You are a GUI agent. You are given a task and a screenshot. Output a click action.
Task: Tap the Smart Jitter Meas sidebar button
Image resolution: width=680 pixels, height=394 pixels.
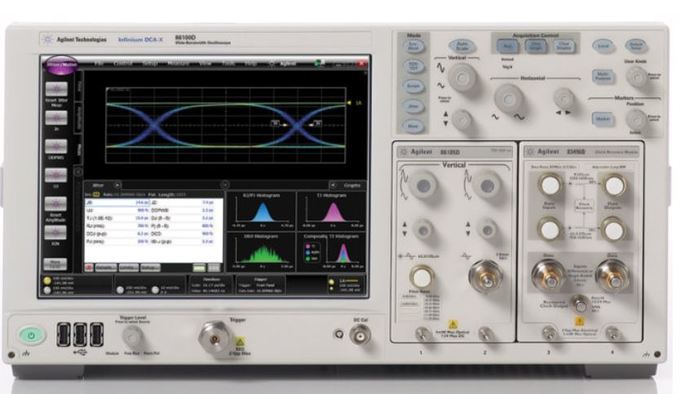coord(56,89)
